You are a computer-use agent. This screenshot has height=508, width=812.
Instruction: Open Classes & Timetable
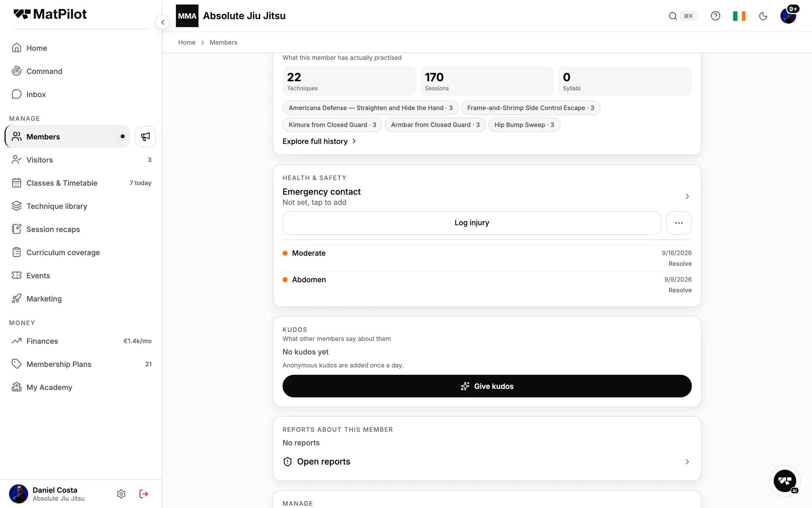[81, 183]
